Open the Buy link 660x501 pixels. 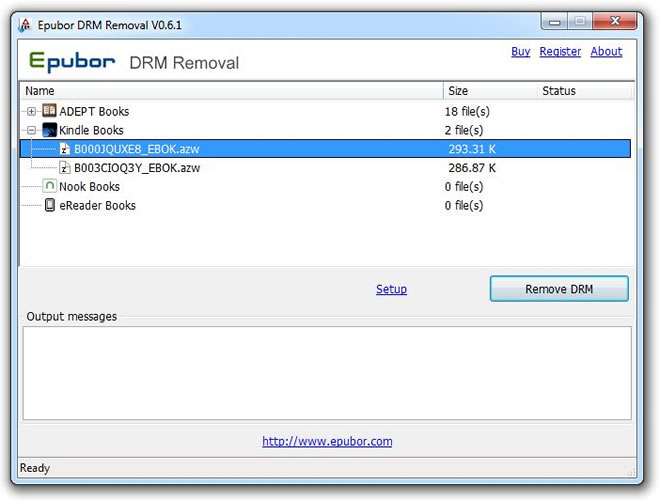click(521, 51)
